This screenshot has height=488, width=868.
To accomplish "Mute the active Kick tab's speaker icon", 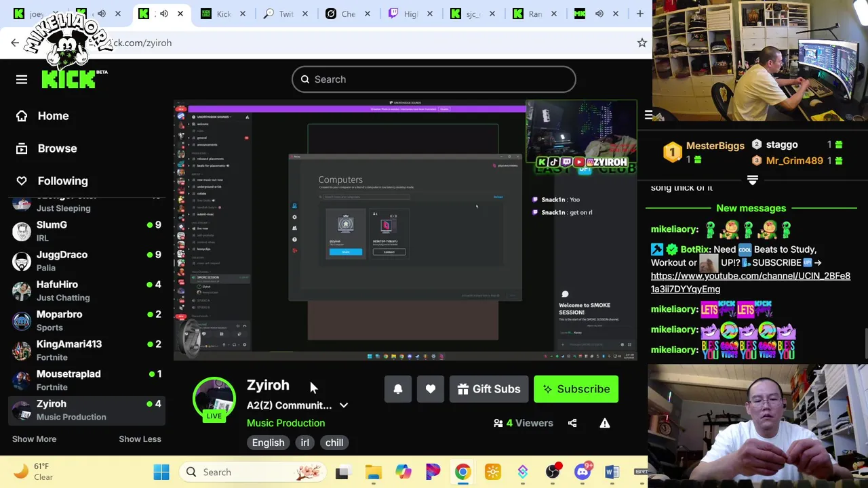I will click(163, 14).
